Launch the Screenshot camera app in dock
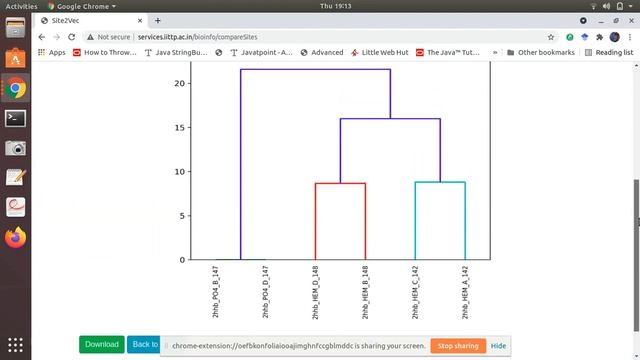This screenshot has width=640, height=360. coord(16,148)
